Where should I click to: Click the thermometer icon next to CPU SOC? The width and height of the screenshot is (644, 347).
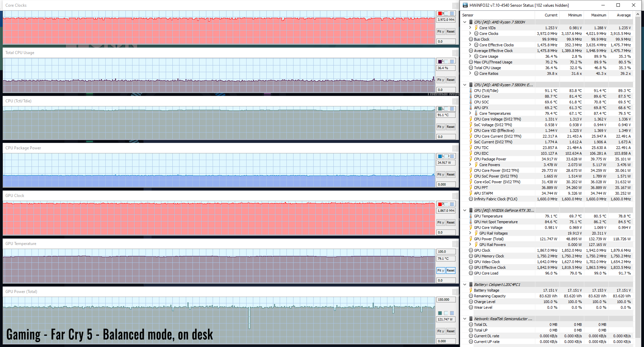[x=471, y=102]
